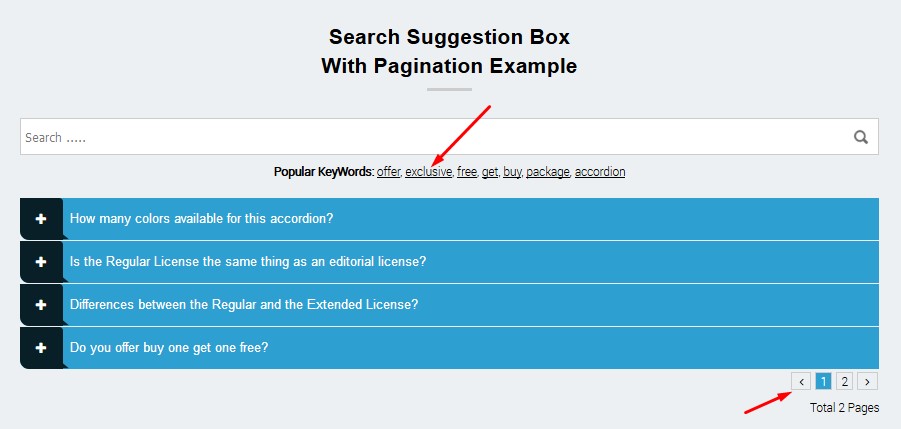This screenshot has height=429, width=901.
Task: Click plus icon beside Regular License editorial question
Action: 41,262
